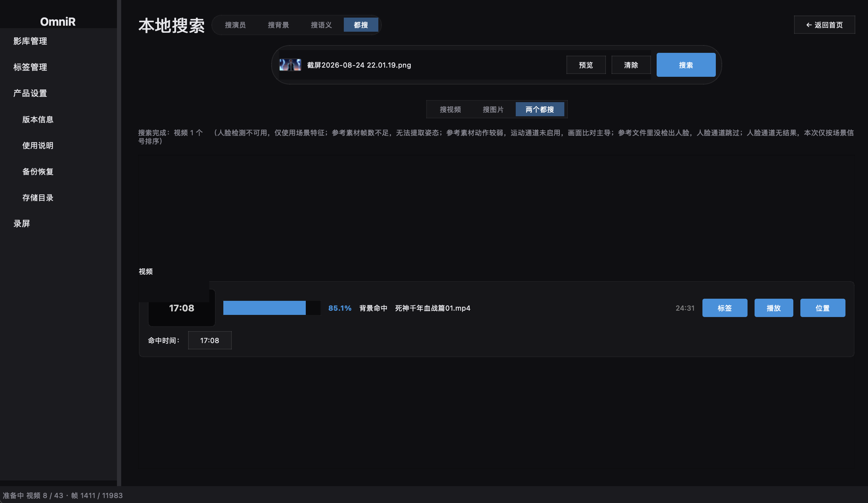Click the 搜索完成 result summary text
The width and height of the screenshot is (868, 503).
tap(496, 137)
